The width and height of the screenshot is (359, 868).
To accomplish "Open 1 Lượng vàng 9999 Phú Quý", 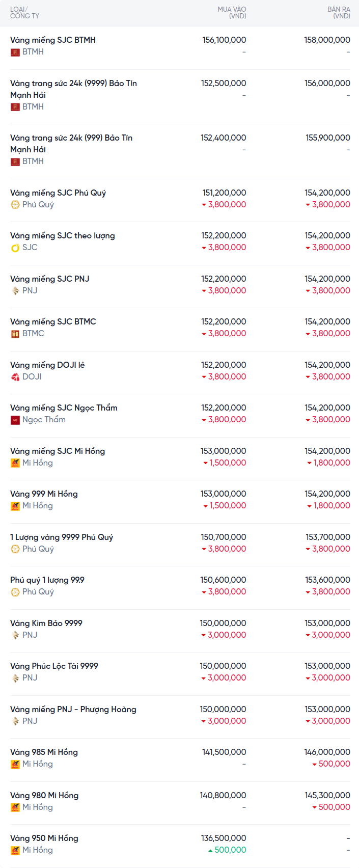I will coord(62,537).
